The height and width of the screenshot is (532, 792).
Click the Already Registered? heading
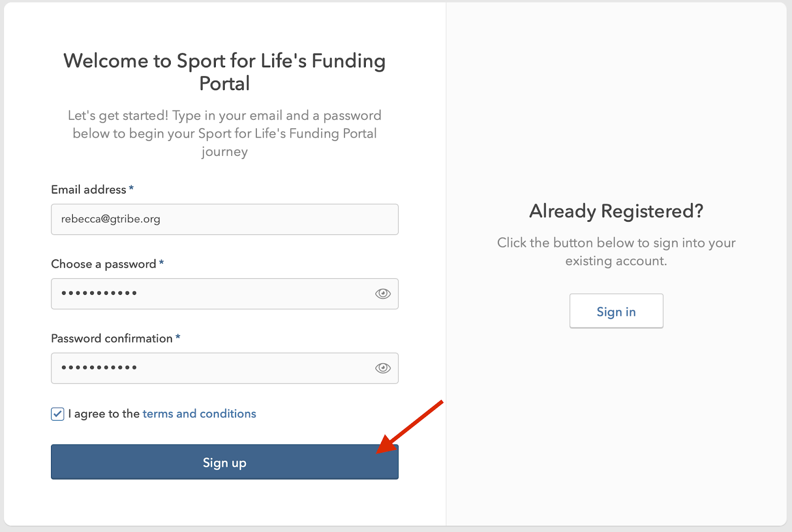click(x=616, y=211)
